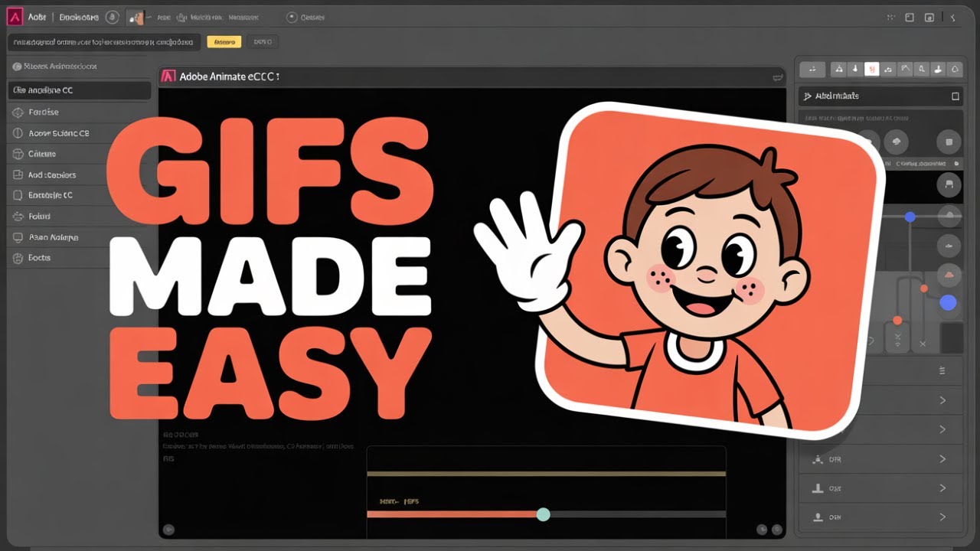The width and height of the screenshot is (980, 551).
Task: Click the Adobe logo in the top-left corner
Action: click(x=15, y=17)
